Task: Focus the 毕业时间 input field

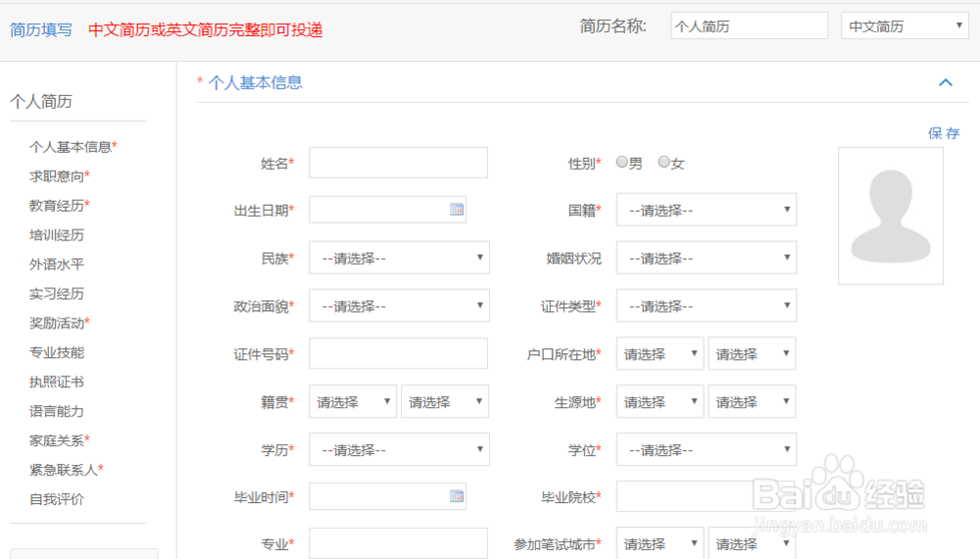Action: pyautogui.click(x=387, y=496)
